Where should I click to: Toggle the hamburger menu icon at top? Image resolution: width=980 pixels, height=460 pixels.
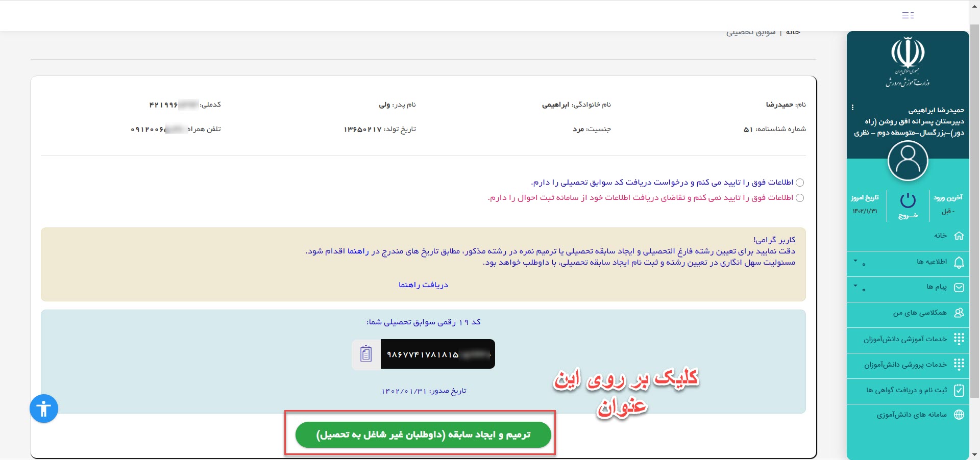908,15
